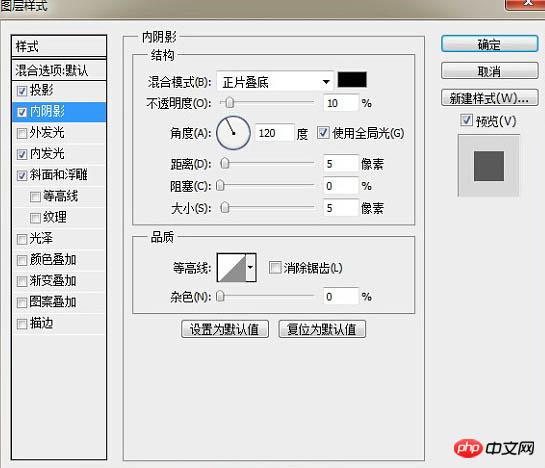Enable the 消除锯齿 anti-alias checkbox
This screenshot has width=545, height=468.
[x=275, y=268]
